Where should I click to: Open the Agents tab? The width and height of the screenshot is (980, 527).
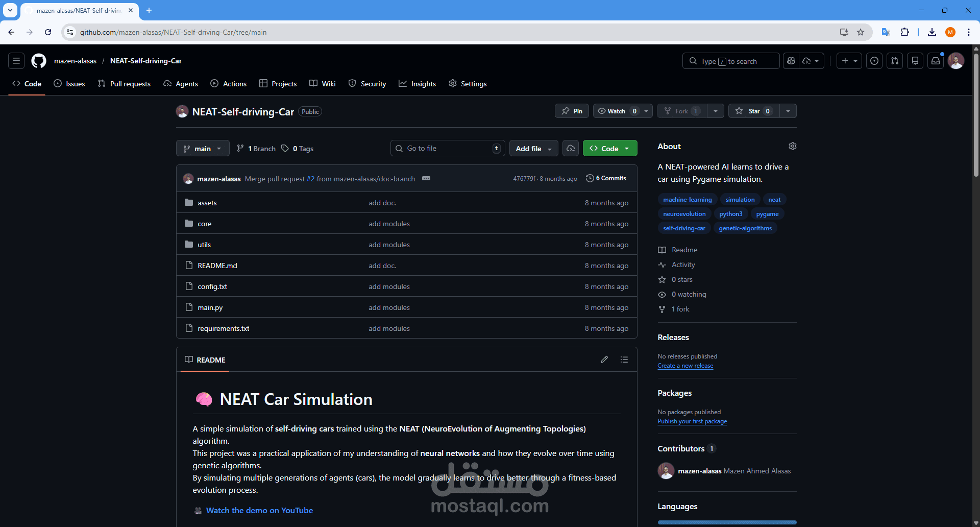pos(181,84)
